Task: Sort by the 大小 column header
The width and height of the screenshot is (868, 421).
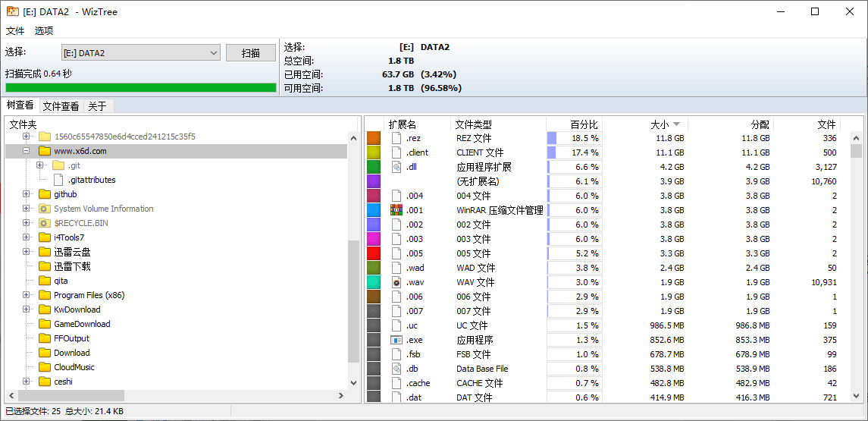Action: (660, 124)
